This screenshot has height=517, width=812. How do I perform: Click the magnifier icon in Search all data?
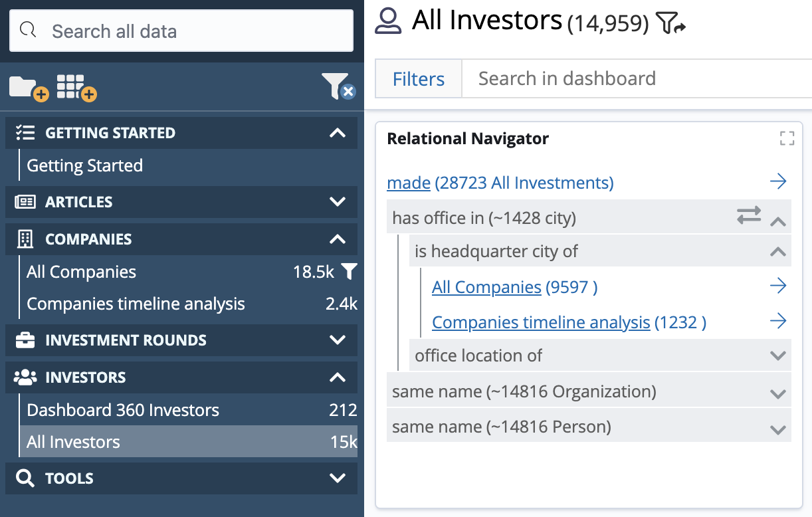click(27, 29)
